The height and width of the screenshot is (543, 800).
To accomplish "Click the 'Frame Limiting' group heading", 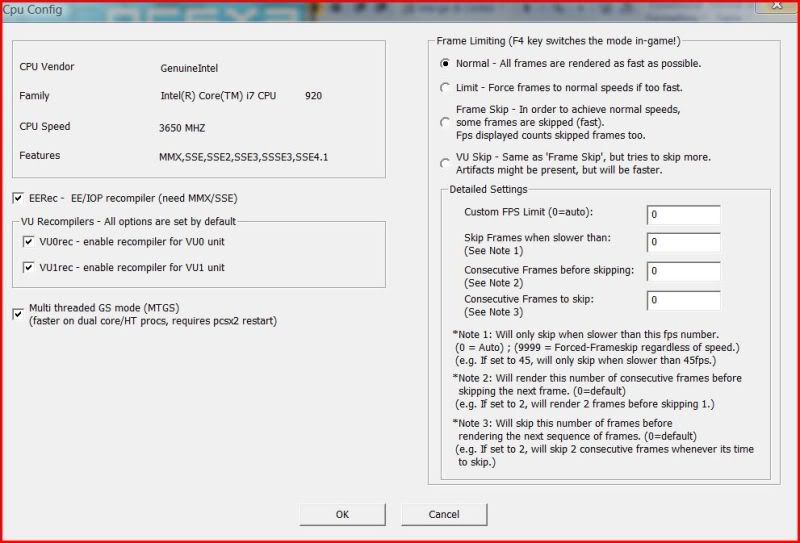I will (x=559, y=41).
